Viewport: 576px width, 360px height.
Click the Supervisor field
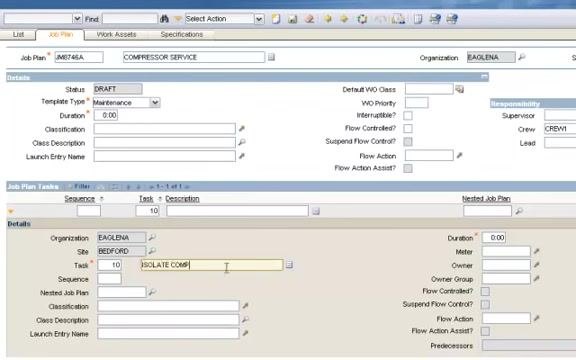pos(560,115)
